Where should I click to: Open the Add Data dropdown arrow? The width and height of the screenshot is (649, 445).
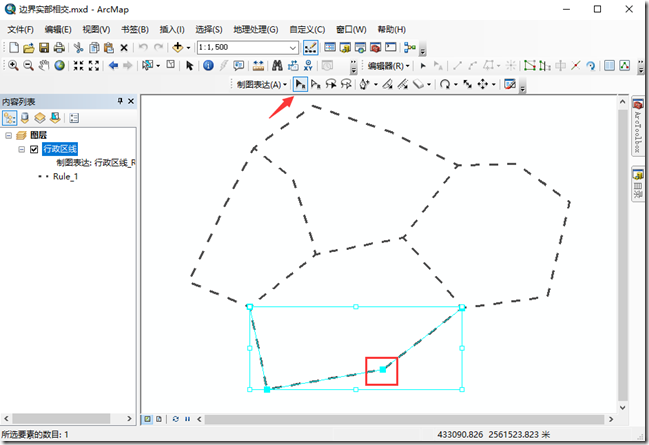tap(188, 48)
